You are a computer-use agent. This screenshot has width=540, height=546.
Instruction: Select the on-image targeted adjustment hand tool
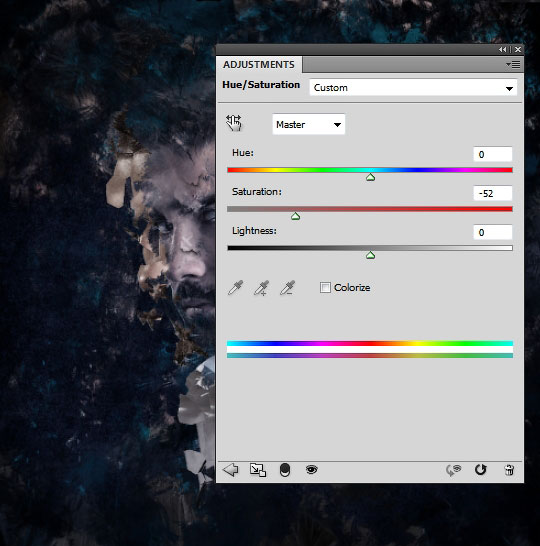tap(234, 123)
